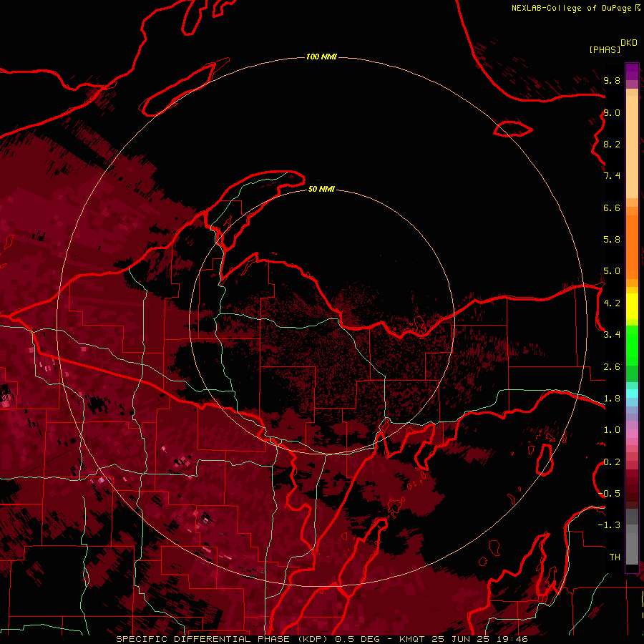Screen dimensions: 644x644
Task: Click the 5.0 legend value
Action: 612,271
